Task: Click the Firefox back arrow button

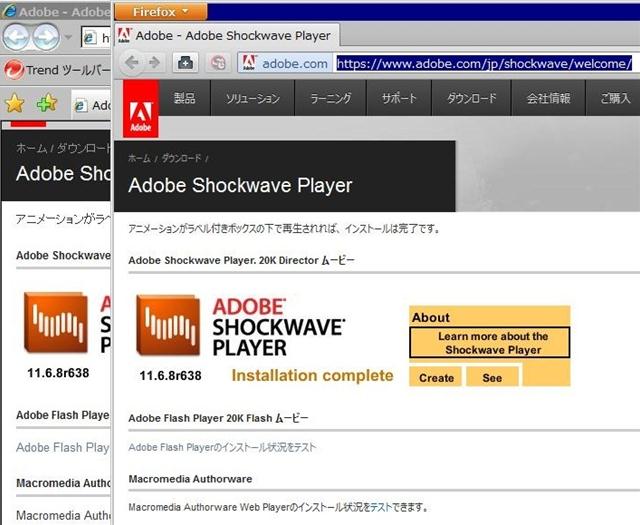Action: (x=132, y=63)
